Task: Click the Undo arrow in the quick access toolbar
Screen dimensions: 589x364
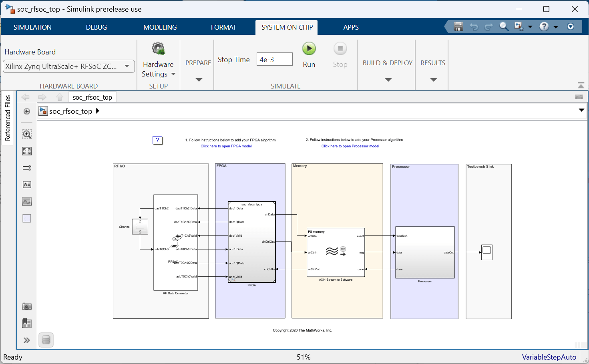Action: pos(474,26)
